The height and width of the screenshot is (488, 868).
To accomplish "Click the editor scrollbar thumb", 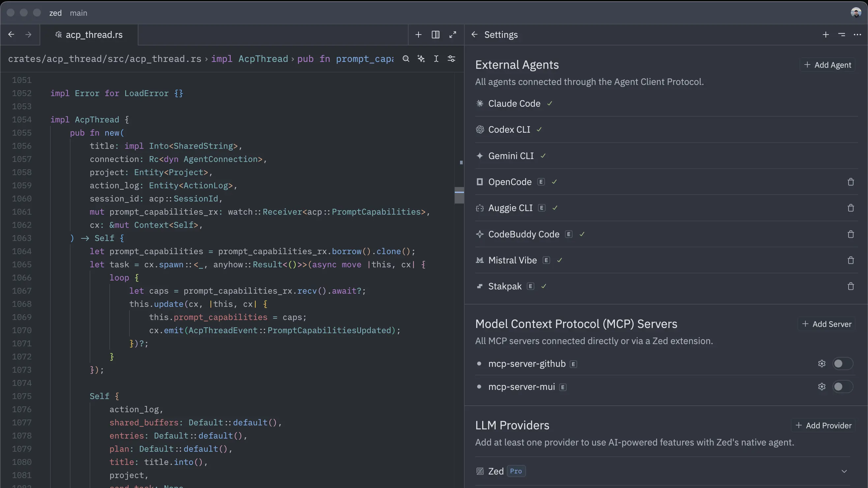I will tap(459, 195).
